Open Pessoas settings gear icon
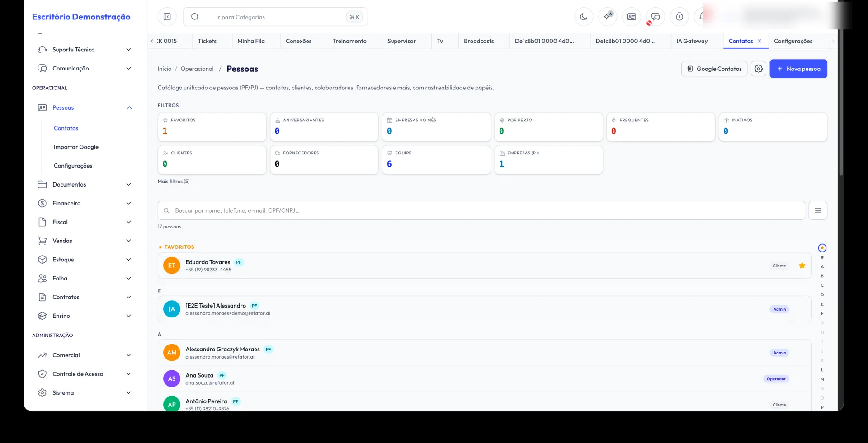This screenshot has width=868, height=443. 759,69
